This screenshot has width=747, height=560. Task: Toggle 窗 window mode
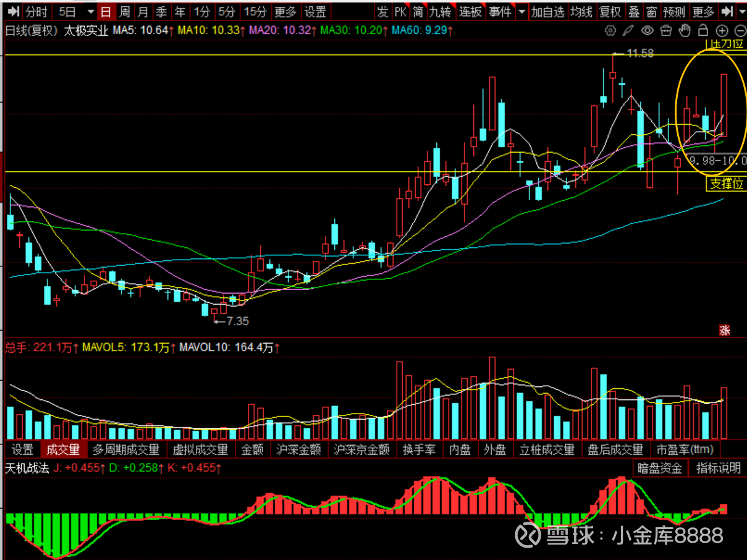651,12
